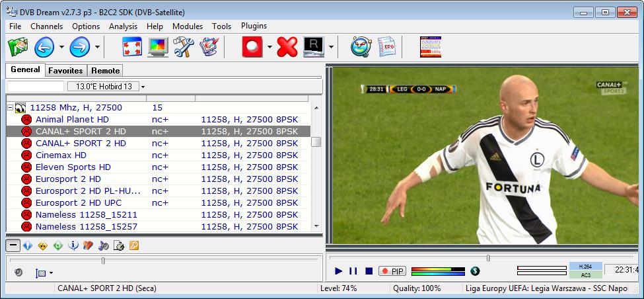Open the Plugins menu
The width and height of the screenshot is (644, 299).
[254, 26]
